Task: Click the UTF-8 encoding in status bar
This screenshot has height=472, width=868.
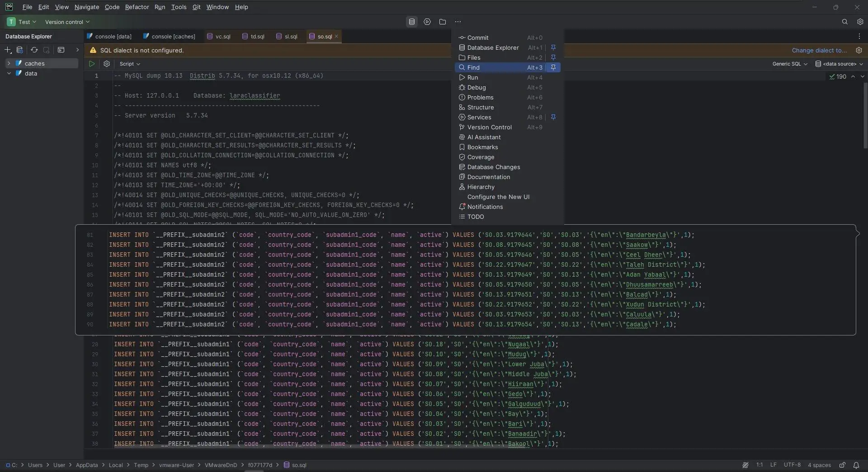Action: coord(792,465)
